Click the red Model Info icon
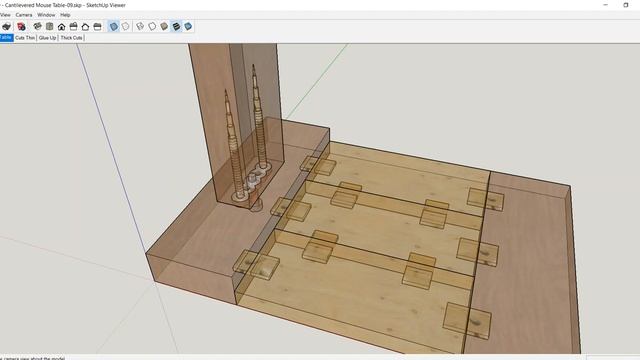Screen dimensions: 640x360 pyautogui.click(x=21, y=27)
